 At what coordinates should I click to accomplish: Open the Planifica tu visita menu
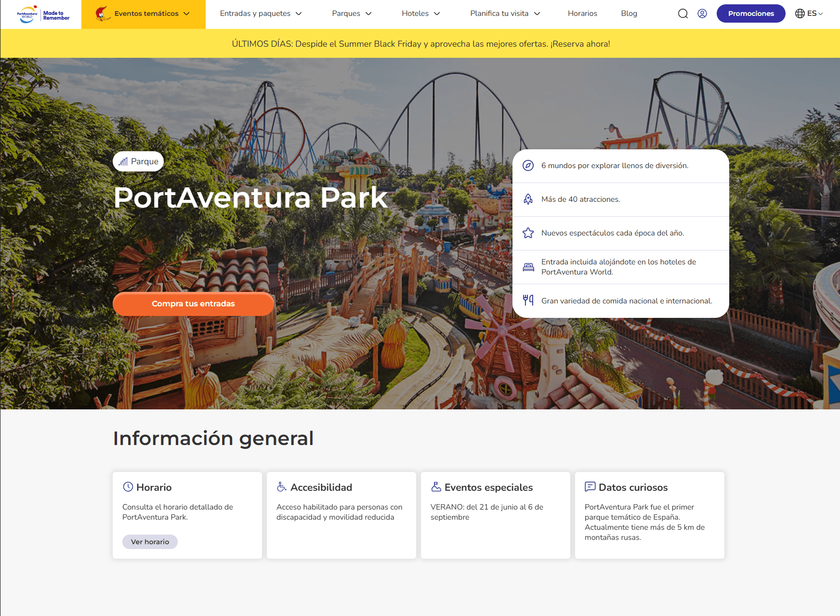pyautogui.click(x=505, y=13)
